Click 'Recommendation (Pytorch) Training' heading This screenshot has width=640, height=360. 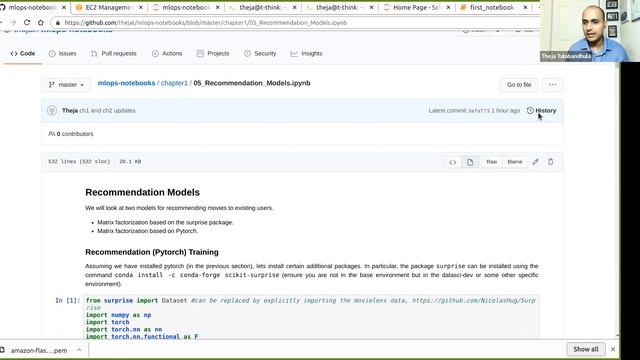pyautogui.click(x=152, y=252)
